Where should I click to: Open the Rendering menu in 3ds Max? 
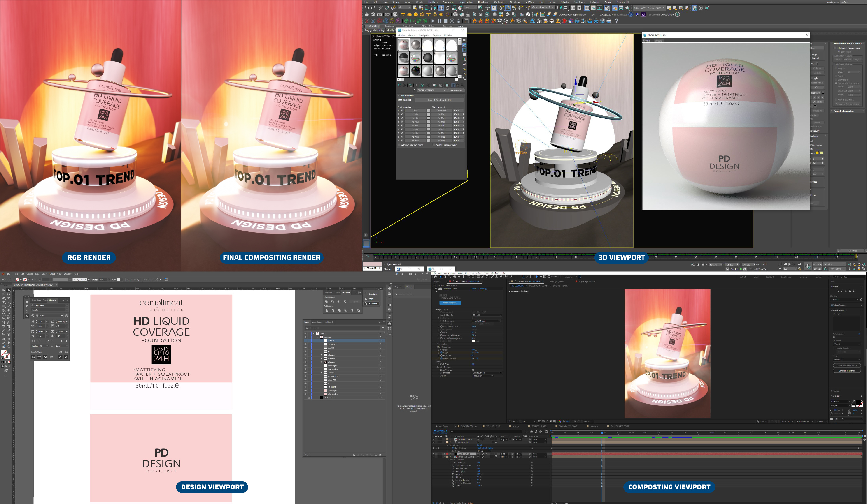(483, 2)
